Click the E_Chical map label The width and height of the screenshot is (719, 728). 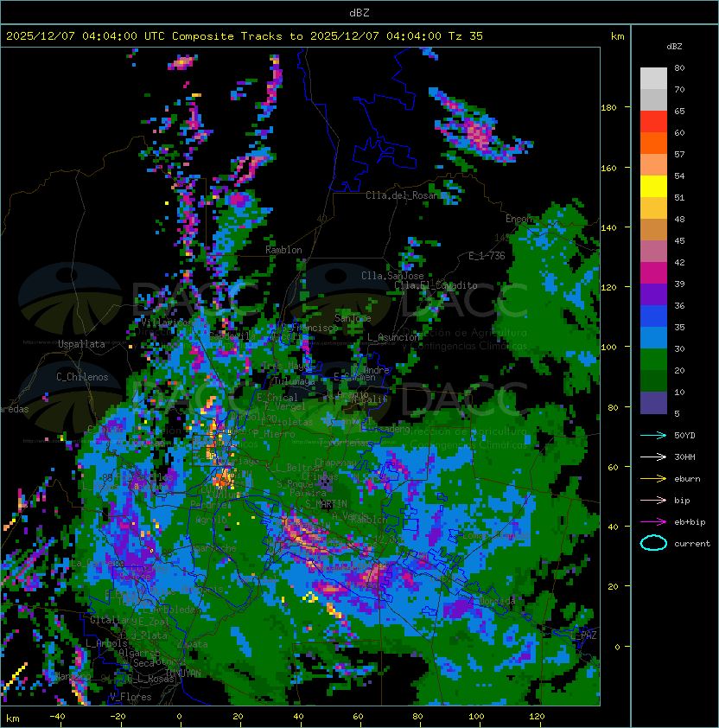[277, 398]
